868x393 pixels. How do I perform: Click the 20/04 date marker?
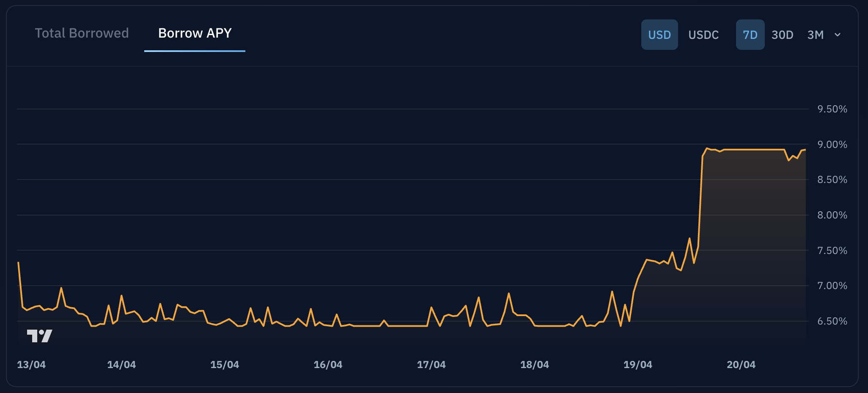coord(741,365)
